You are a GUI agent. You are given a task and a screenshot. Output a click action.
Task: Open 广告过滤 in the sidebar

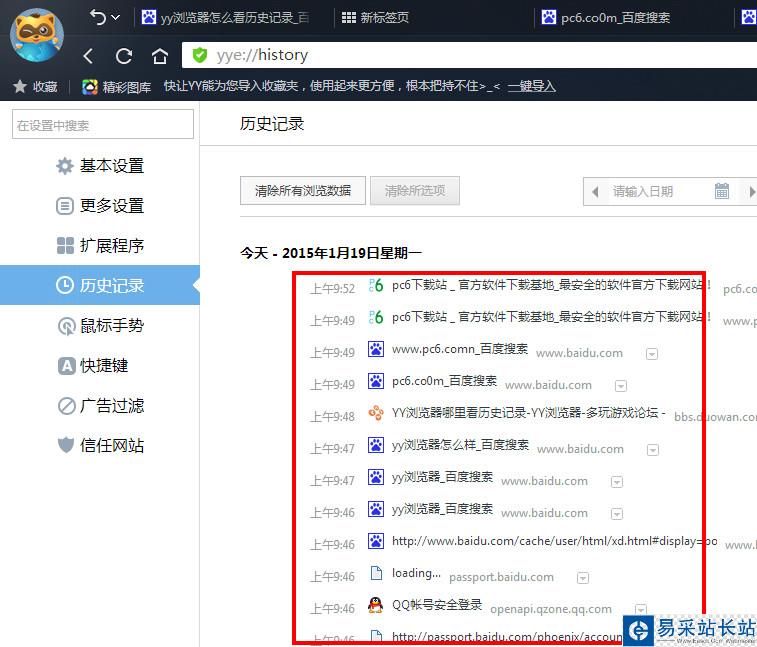[x=99, y=406]
